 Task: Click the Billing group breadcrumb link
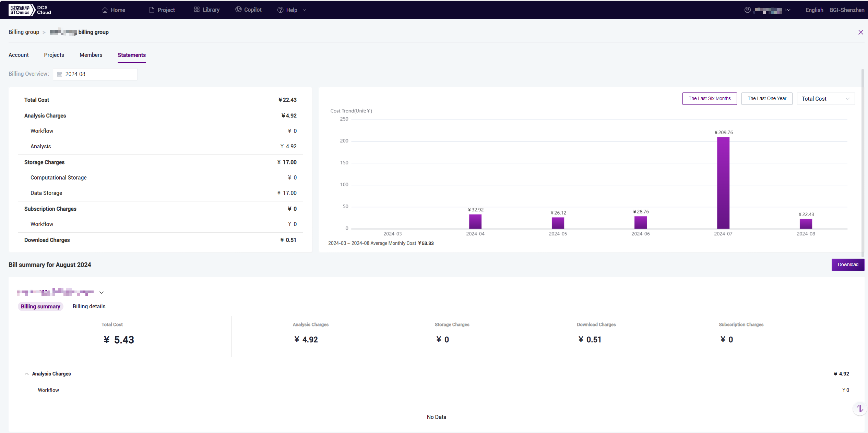point(24,32)
